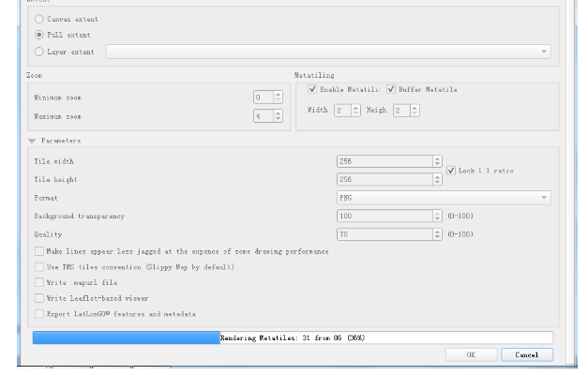
Task: Click the Rendering Metatiles progress bar
Action: click(293, 337)
